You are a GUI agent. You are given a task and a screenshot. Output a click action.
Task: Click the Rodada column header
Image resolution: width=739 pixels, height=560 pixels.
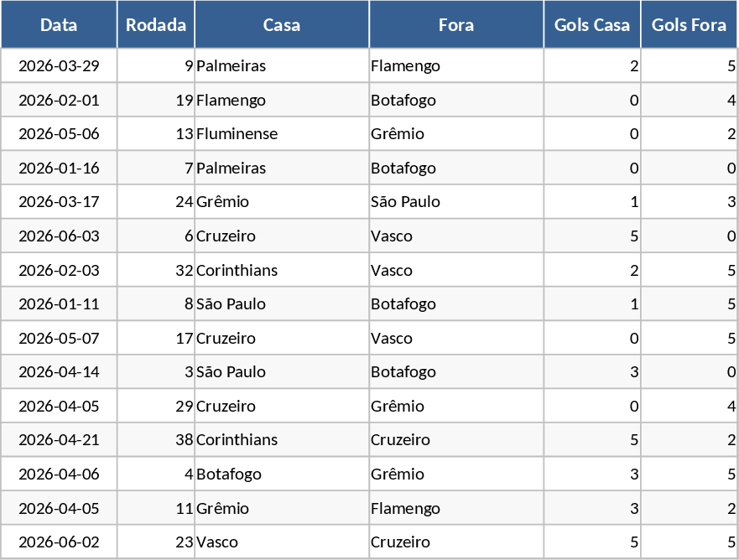click(156, 24)
